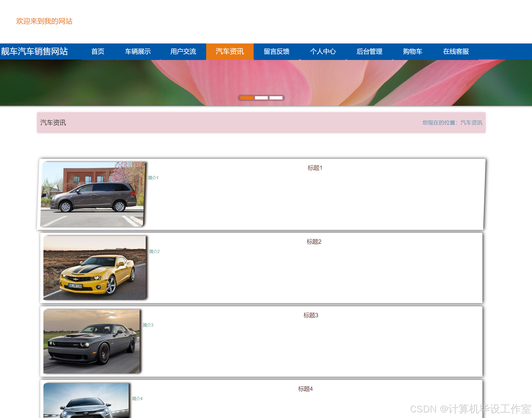Open 后台管理 from the navigation bar

pos(369,51)
